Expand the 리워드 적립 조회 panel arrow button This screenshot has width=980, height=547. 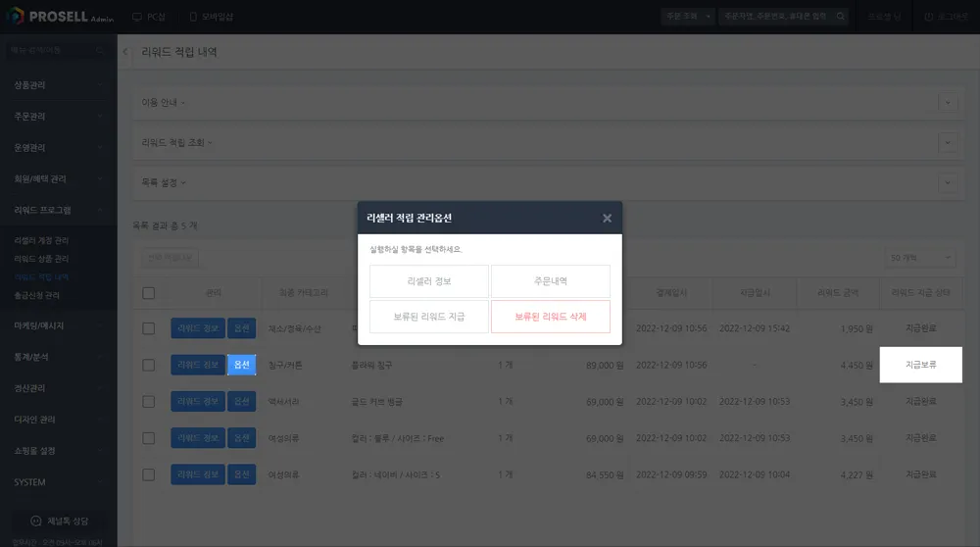pos(948,142)
